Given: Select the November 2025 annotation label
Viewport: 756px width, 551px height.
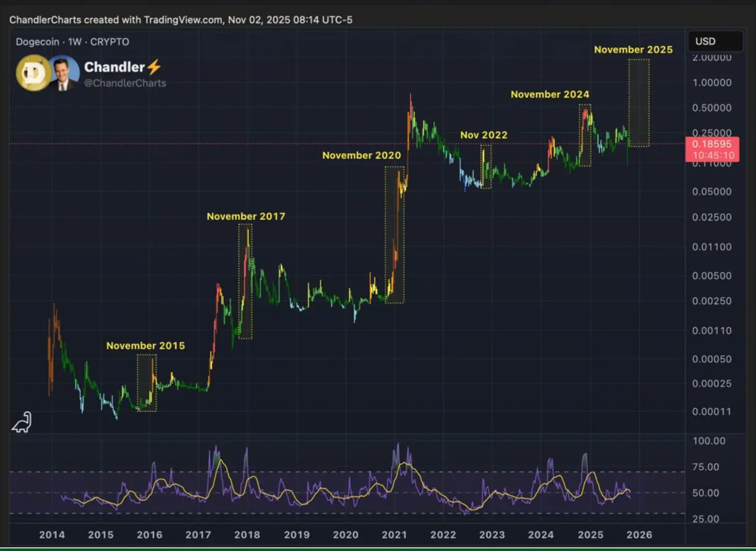Looking at the screenshot, I should [633, 49].
